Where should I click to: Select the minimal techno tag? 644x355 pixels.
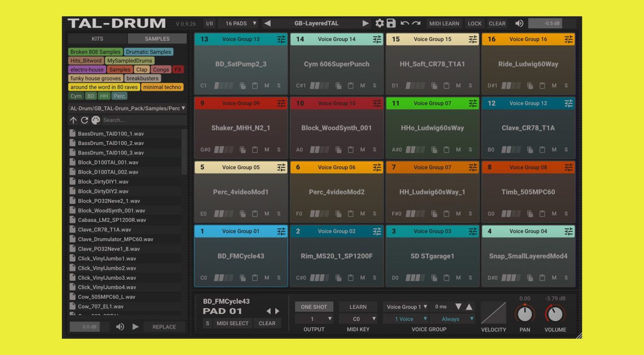tap(162, 87)
